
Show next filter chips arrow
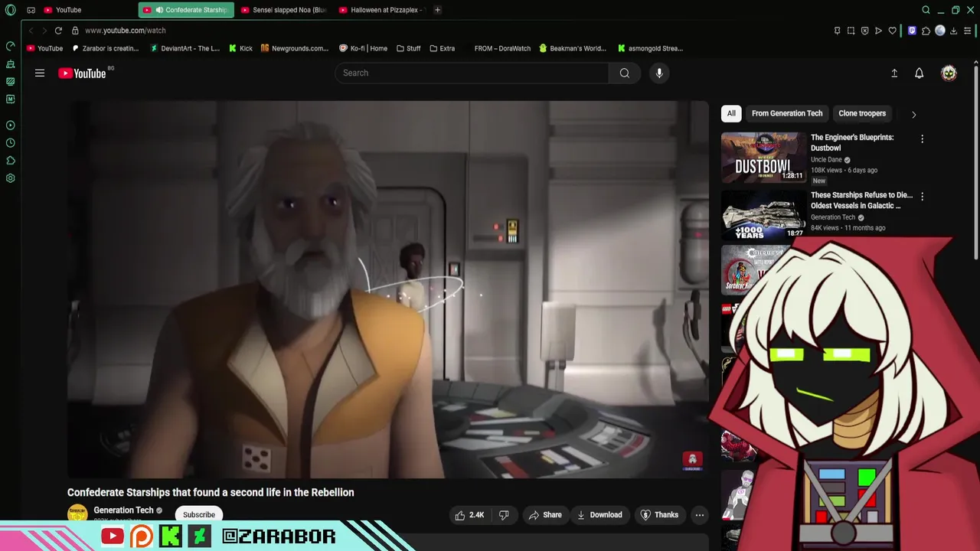click(x=913, y=114)
